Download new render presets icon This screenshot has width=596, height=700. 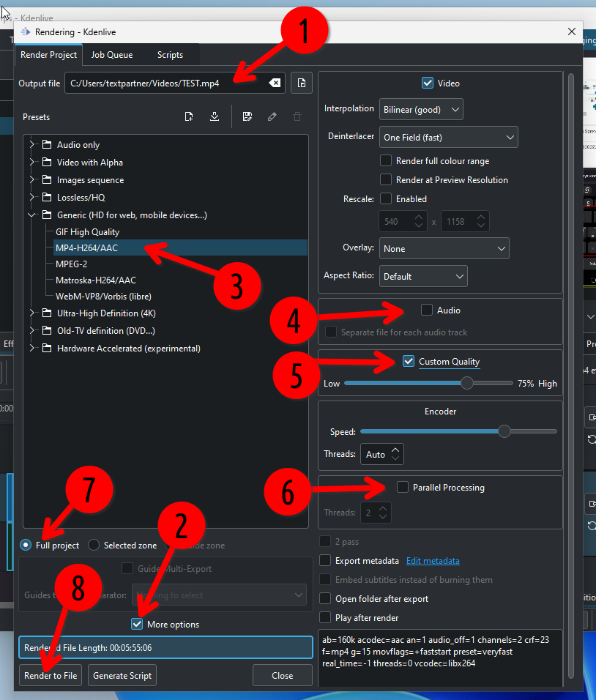[215, 117]
